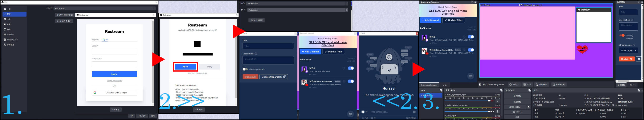Adjust Yamaha_Syncroom_output volume slider
The width and height of the screenshot is (644, 120).
click(x=467, y=111)
